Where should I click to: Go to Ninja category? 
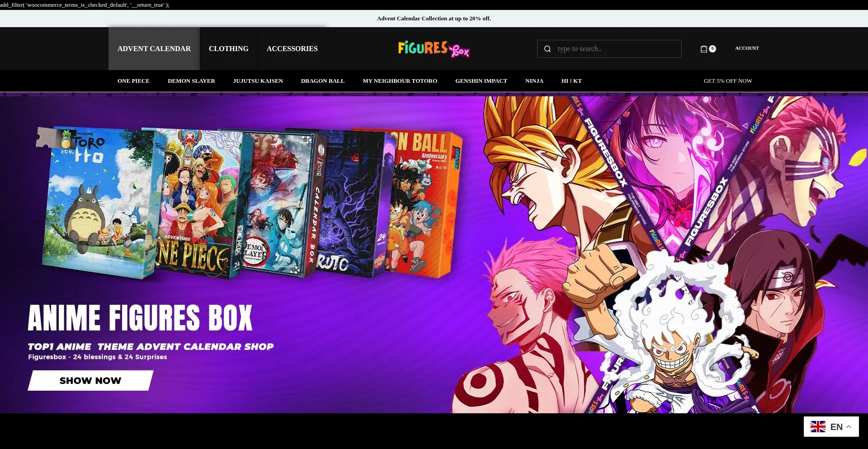click(534, 81)
